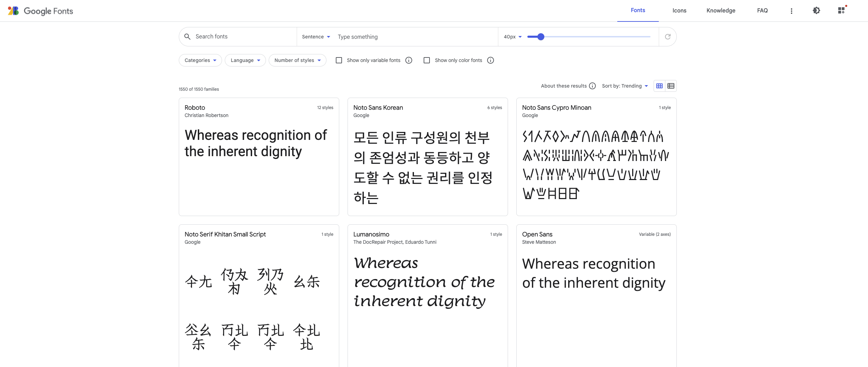Screen dimensions: 868x367
Task: Click '1 style' label on Lumanosimo card
Action: click(496, 234)
